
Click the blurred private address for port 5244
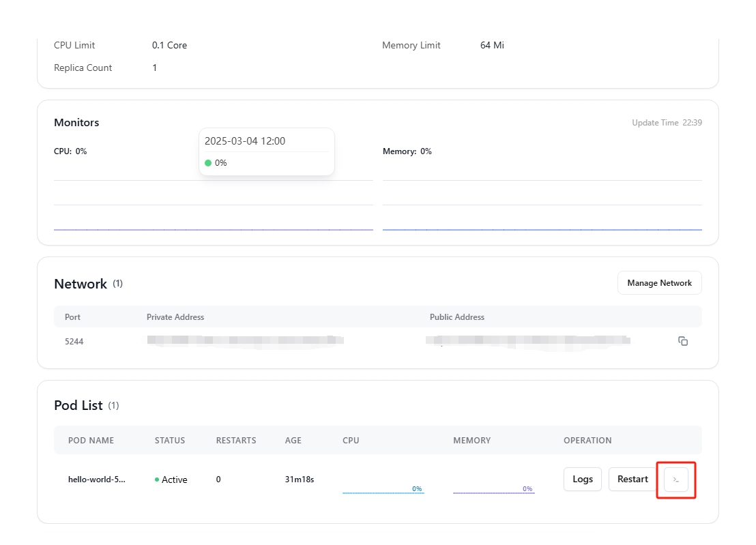pos(245,340)
